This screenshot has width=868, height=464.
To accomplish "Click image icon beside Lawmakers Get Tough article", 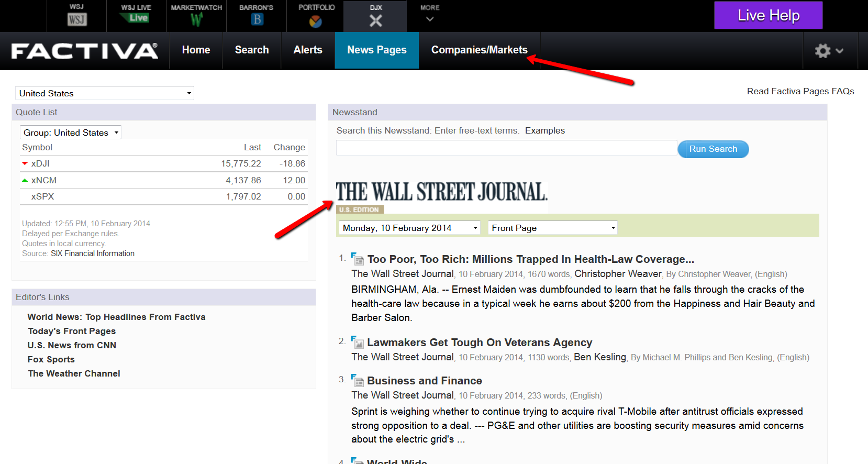I will tap(358, 342).
